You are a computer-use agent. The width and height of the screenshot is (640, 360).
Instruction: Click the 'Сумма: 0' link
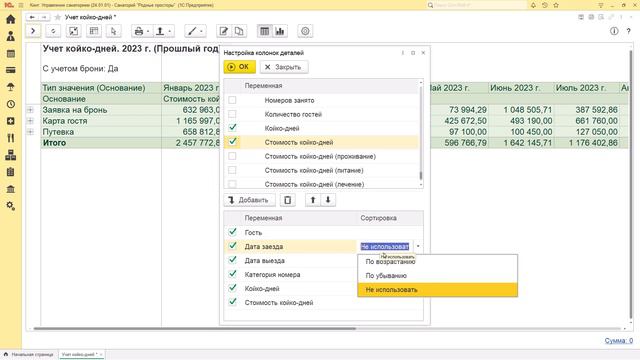click(x=619, y=340)
